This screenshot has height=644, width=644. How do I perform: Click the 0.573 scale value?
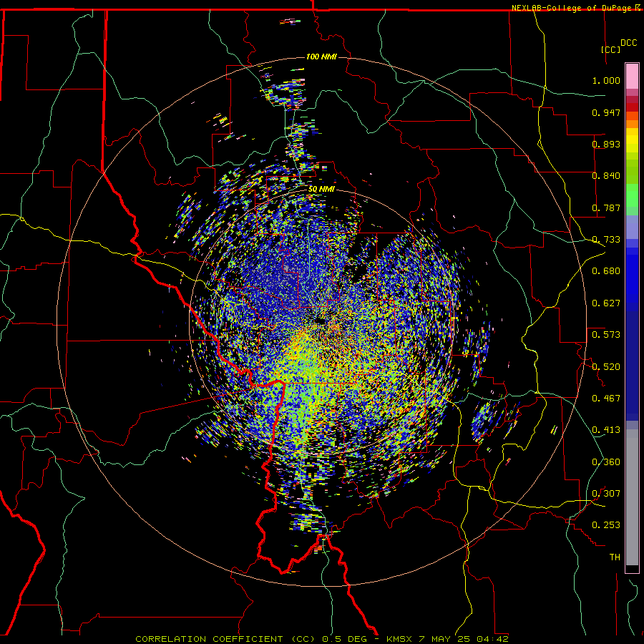click(606, 335)
